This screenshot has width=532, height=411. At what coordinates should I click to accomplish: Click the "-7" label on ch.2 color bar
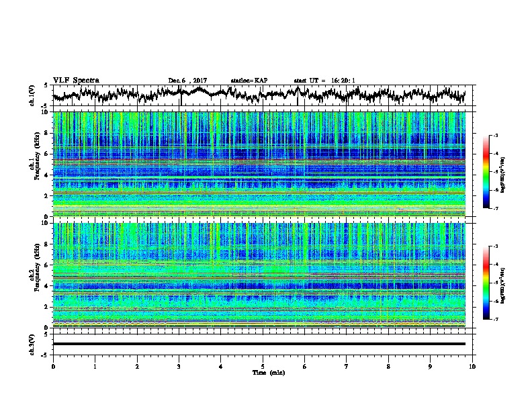pos(495,320)
